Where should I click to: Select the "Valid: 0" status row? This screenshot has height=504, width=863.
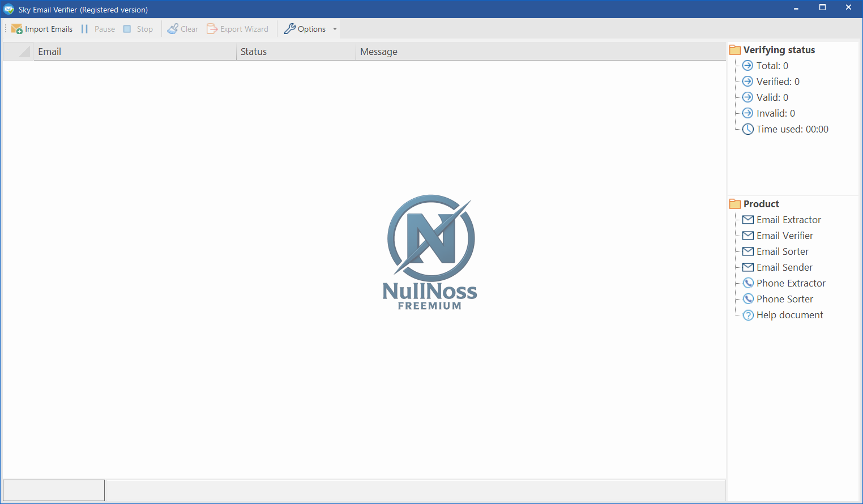point(772,97)
